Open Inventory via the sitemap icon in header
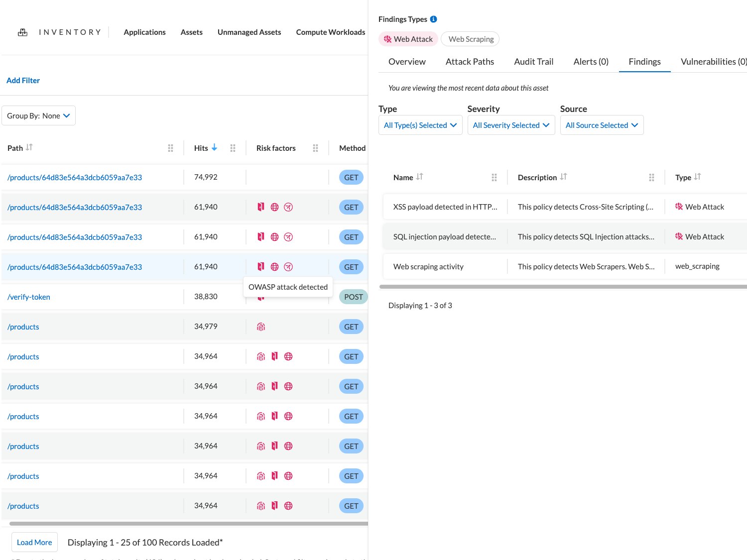The image size is (747, 560). [x=22, y=31]
